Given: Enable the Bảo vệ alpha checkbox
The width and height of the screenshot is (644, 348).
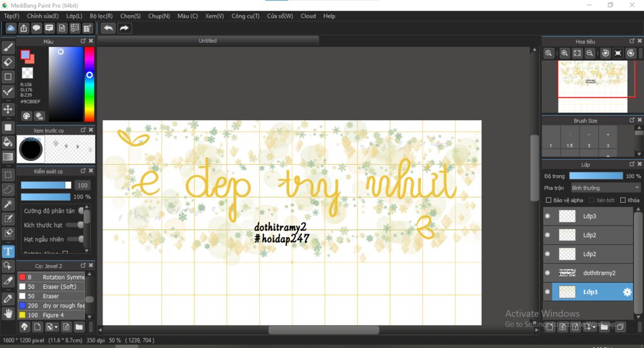Looking at the screenshot, I should [x=548, y=200].
